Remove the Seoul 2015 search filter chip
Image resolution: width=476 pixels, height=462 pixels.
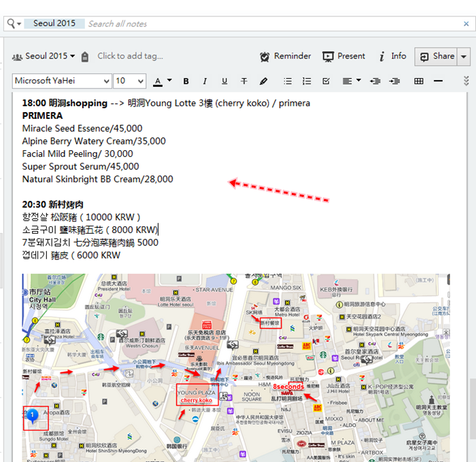[x=54, y=23]
